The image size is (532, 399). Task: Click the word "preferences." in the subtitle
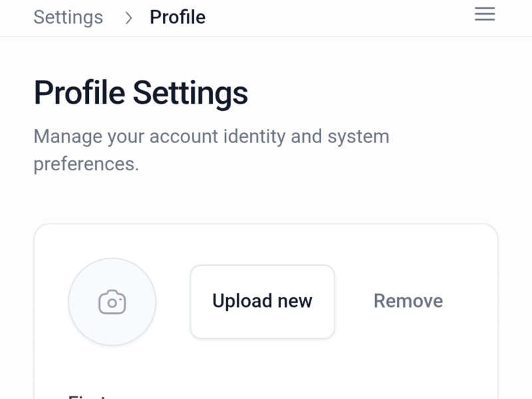[x=86, y=164]
